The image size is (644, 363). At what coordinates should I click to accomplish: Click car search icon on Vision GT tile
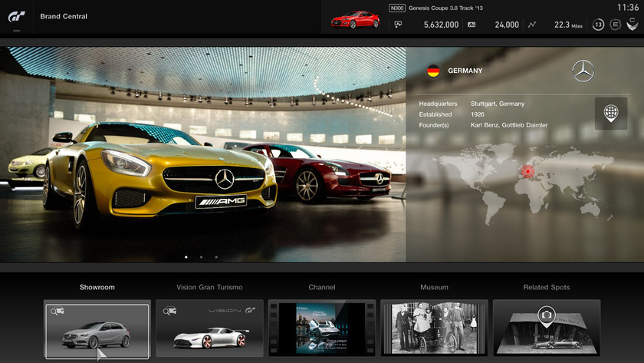click(169, 312)
